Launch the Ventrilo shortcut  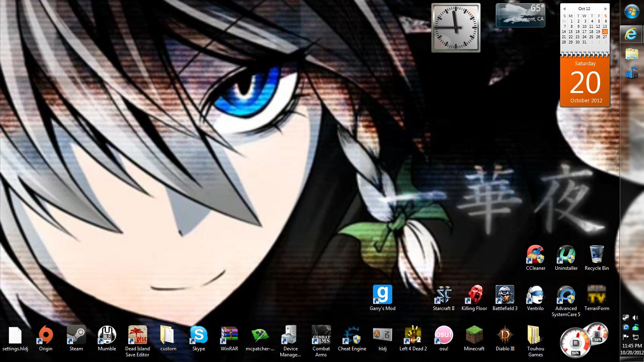click(535, 298)
